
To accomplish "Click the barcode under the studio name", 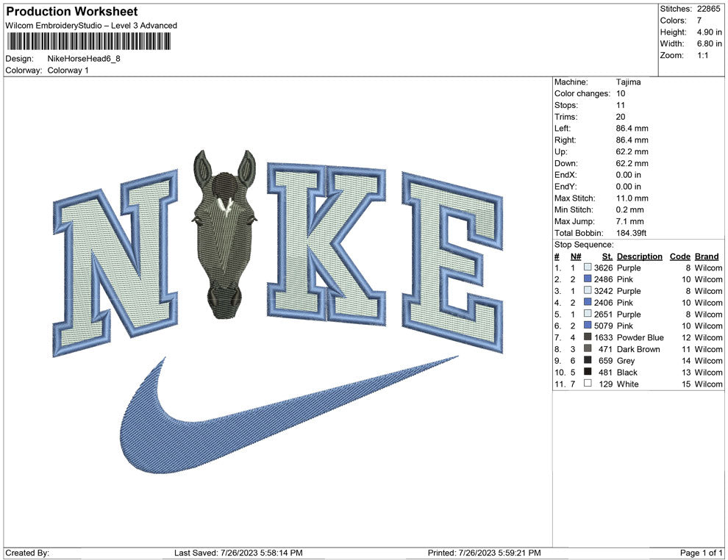I will pyautogui.click(x=88, y=41).
